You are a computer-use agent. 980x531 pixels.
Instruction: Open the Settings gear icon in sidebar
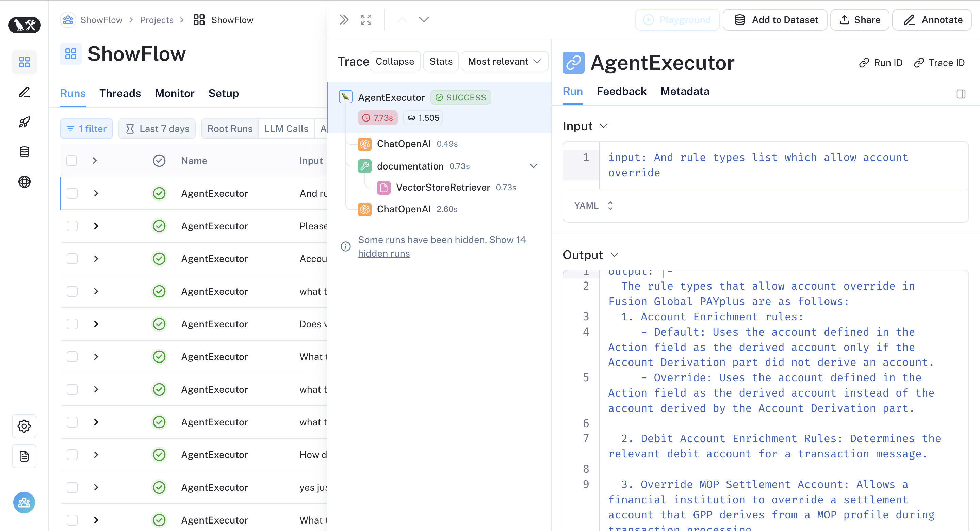tap(24, 426)
